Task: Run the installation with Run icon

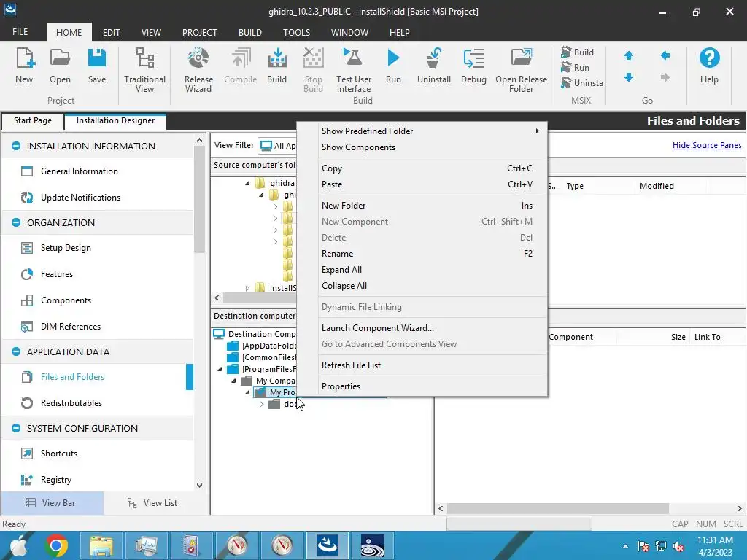Action: click(x=393, y=66)
